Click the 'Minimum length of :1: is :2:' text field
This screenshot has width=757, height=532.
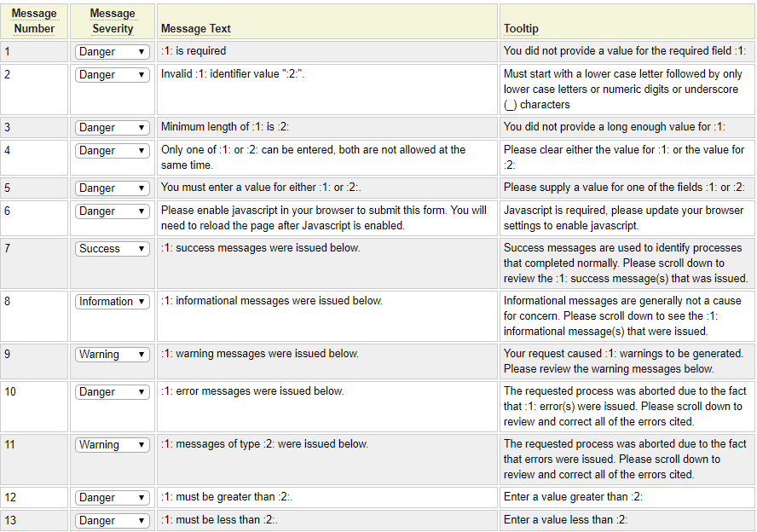(326, 127)
